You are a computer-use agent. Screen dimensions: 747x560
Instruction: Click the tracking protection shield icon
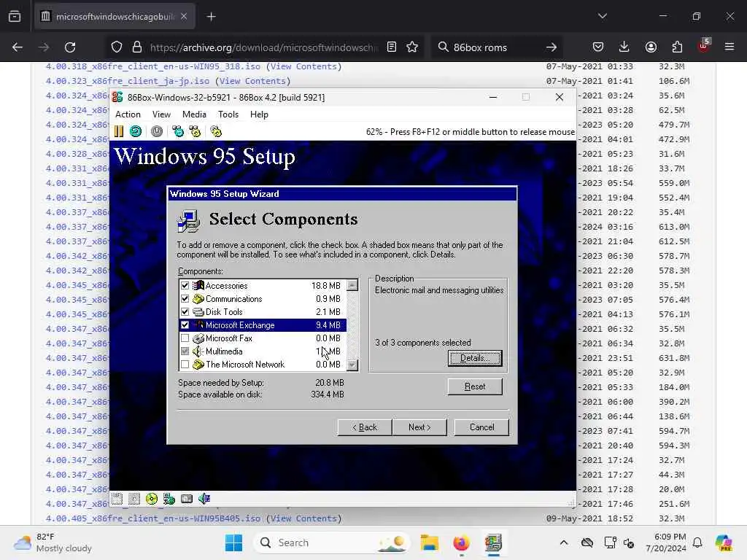(117, 47)
